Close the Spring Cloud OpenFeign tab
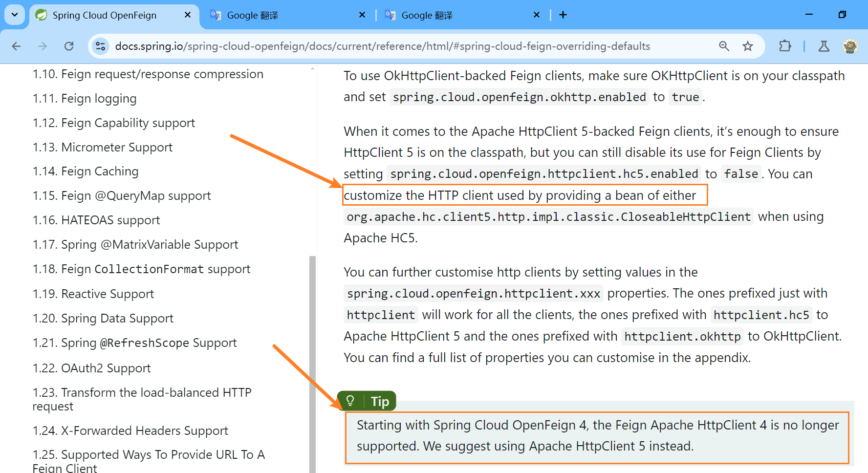The height and width of the screenshot is (473, 868). [x=188, y=15]
